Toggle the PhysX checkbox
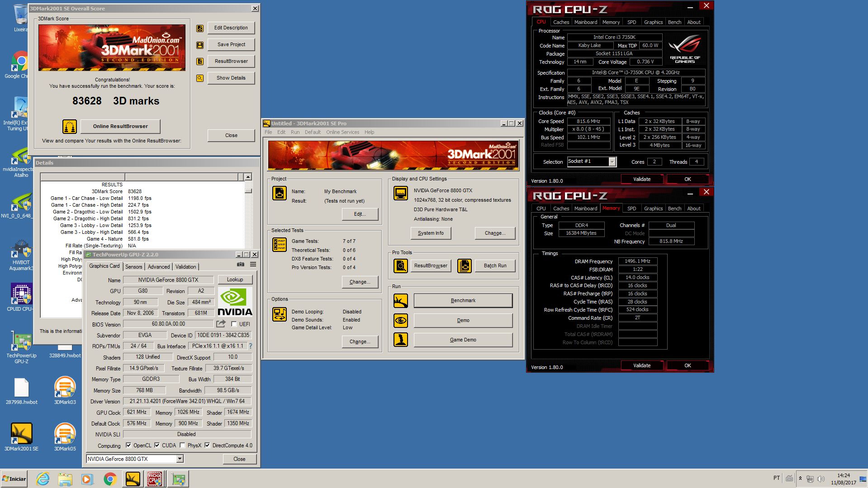868x488 pixels. tap(182, 445)
